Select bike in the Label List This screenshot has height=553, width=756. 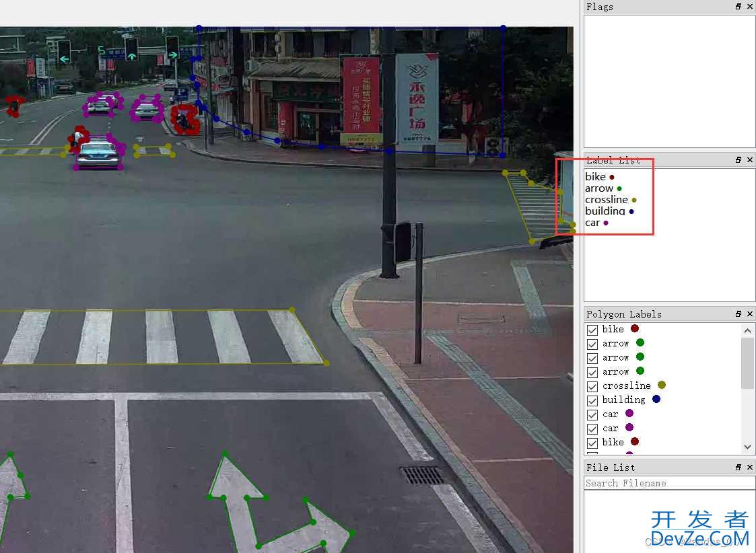[599, 177]
